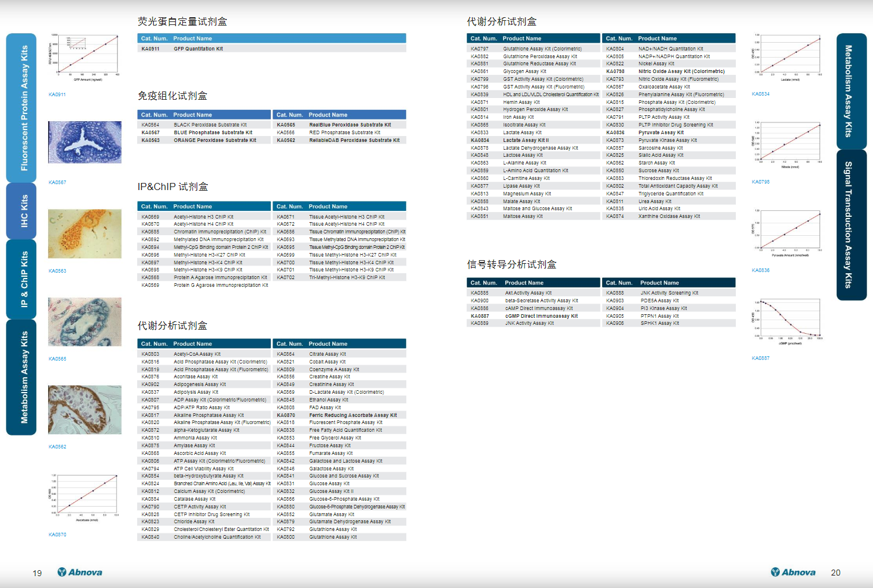Click the Abnova logo on page 20
Screen dimensions: 873x588
click(x=793, y=572)
